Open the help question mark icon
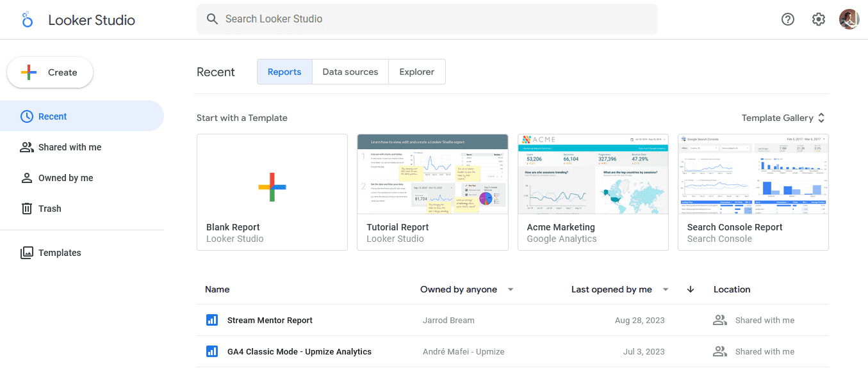 [788, 19]
